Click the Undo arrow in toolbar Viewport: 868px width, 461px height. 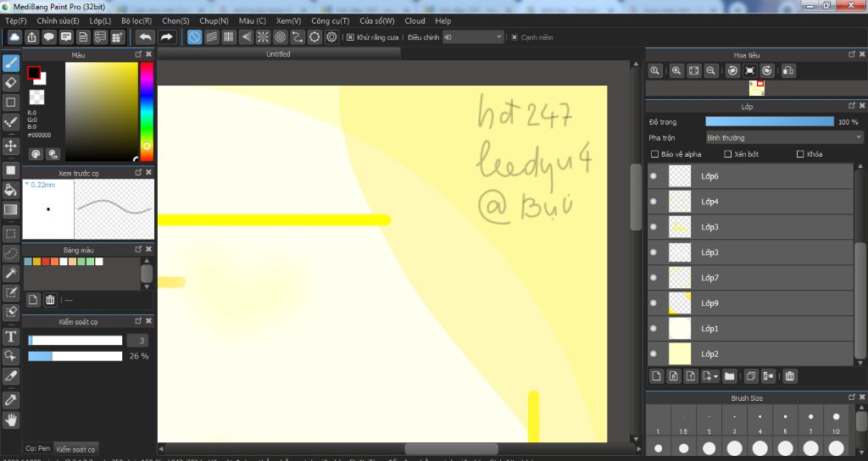pyautogui.click(x=145, y=37)
